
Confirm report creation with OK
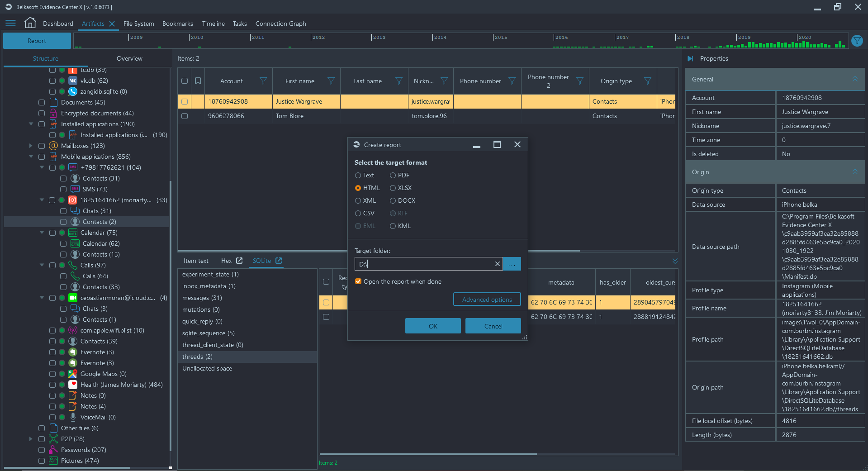click(x=433, y=326)
